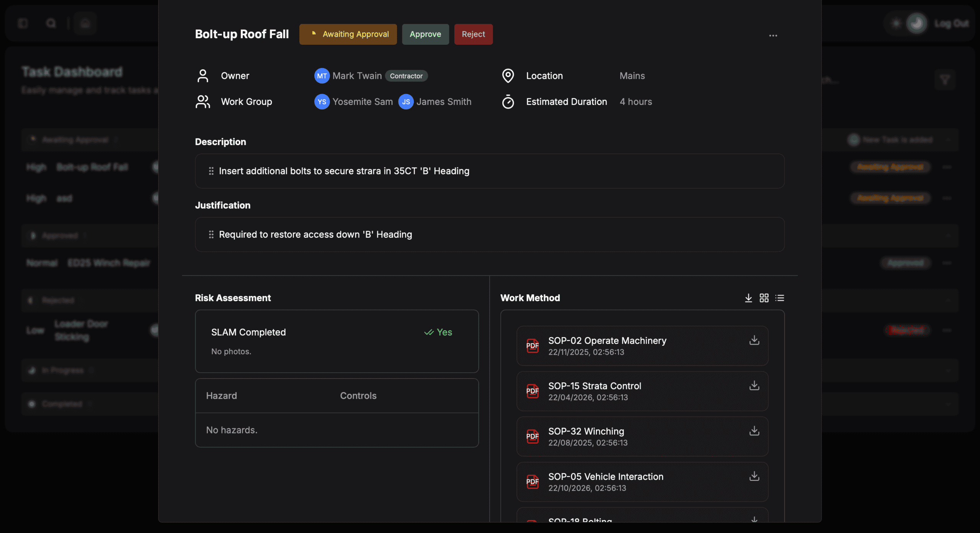Download all Work Method documents
The width and height of the screenshot is (980, 533).
[x=748, y=298]
